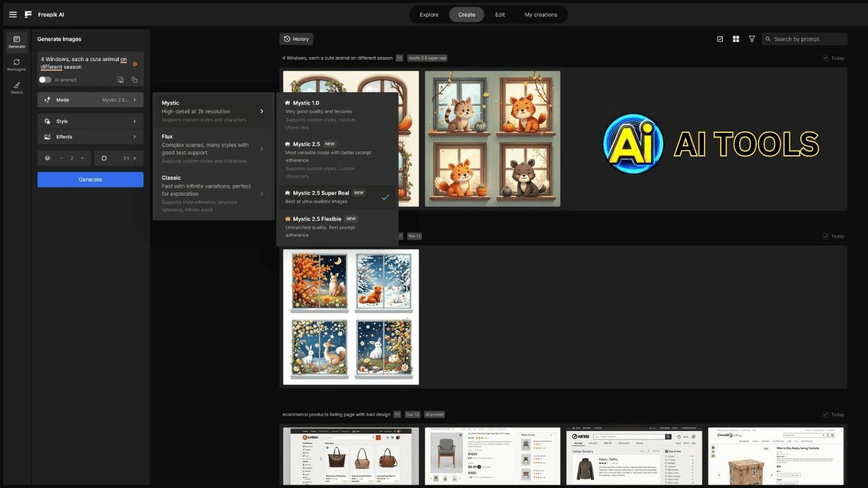Screen dimensions: 868x488
Task: Switch to the Explore tab
Action: [429, 15]
